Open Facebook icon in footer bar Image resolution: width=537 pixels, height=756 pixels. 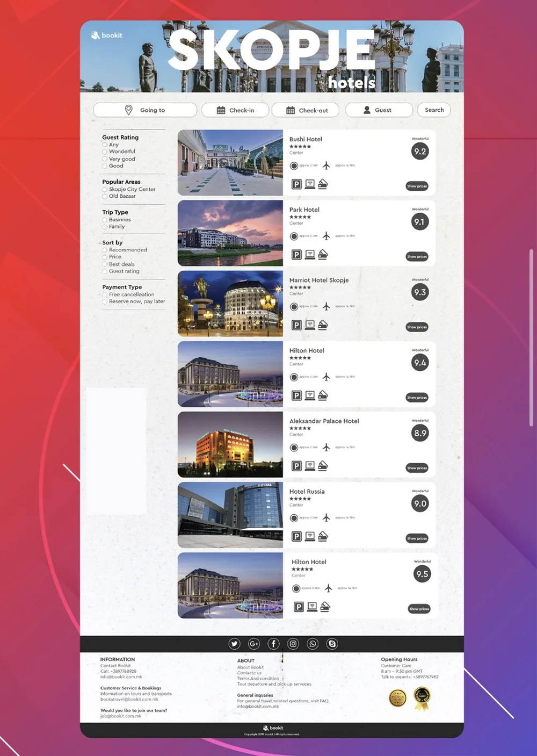click(x=273, y=644)
